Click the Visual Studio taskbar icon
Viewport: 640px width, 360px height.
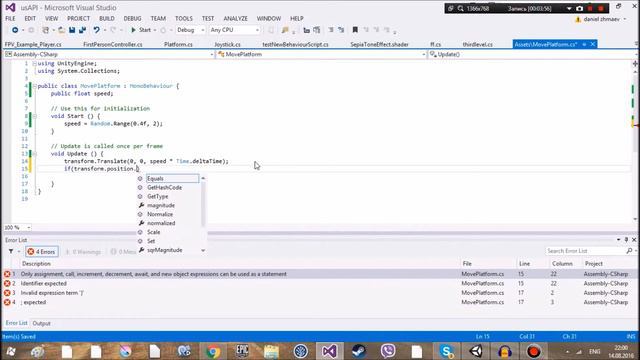(330, 351)
